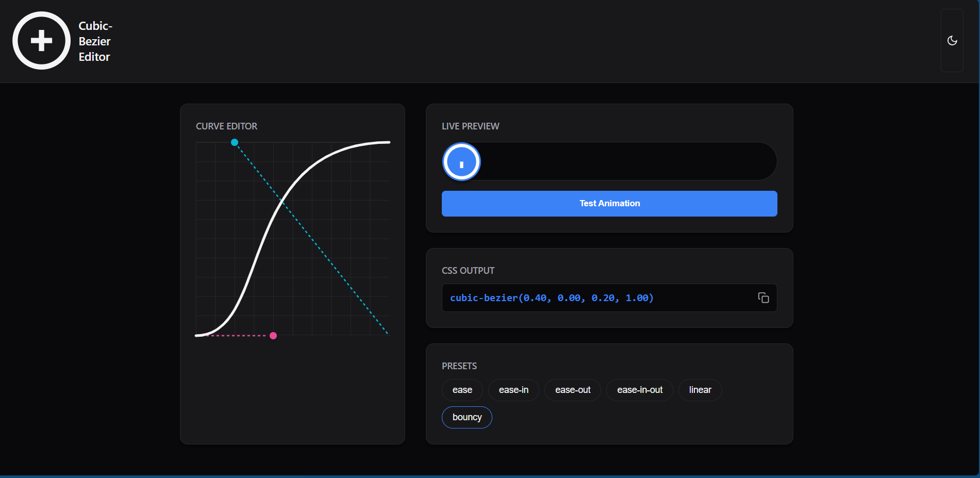This screenshot has width=980, height=478.
Task: Click the CSS OUTPUT heading
Action: coord(468,271)
